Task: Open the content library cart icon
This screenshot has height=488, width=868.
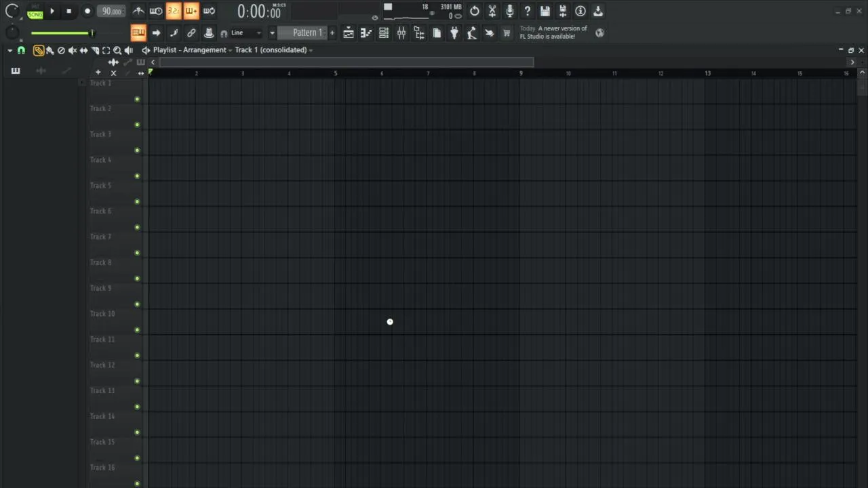Action: click(x=507, y=33)
